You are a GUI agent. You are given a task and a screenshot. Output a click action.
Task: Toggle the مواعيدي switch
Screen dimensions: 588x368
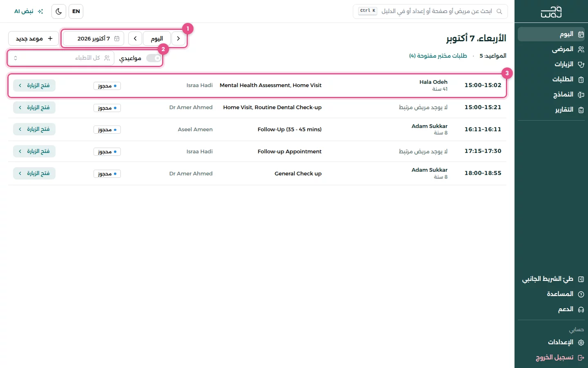point(154,58)
